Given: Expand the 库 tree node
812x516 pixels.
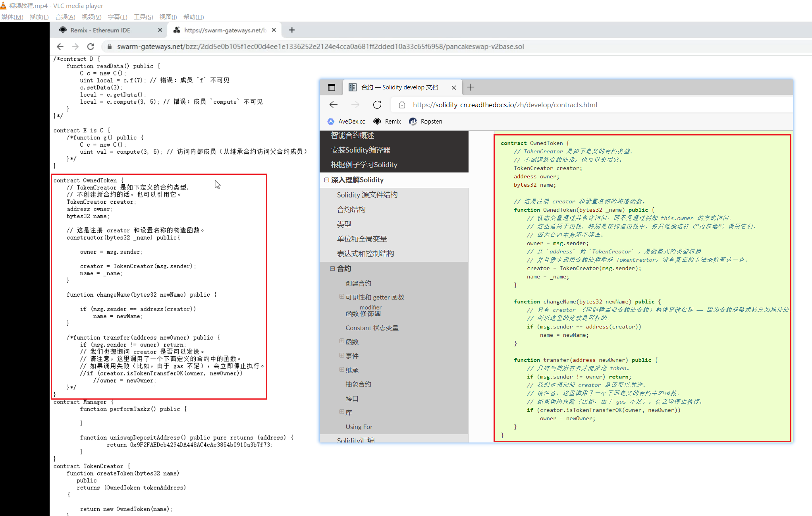Looking at the screenshot, I should 341,412.
